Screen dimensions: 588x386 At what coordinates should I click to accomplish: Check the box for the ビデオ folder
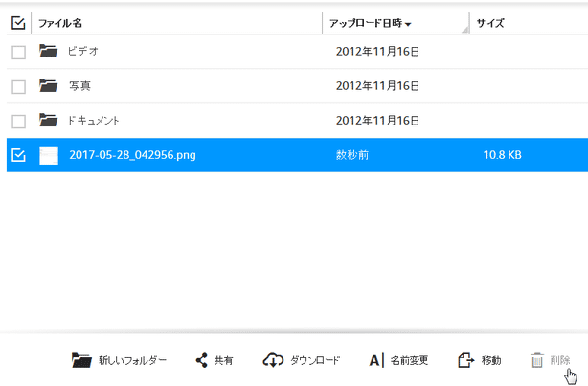pos(18,52)
